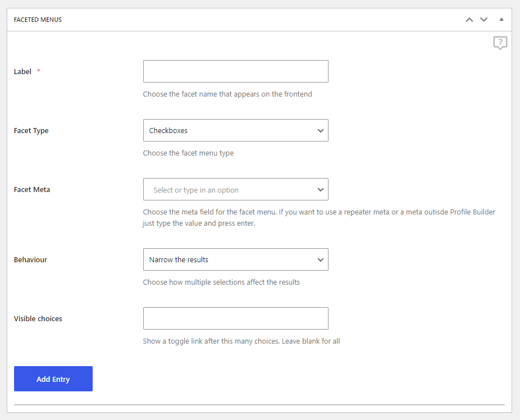Click the Visible choices caption text
This screenshot has width=520, height=420.
click(x=38, y=318)
